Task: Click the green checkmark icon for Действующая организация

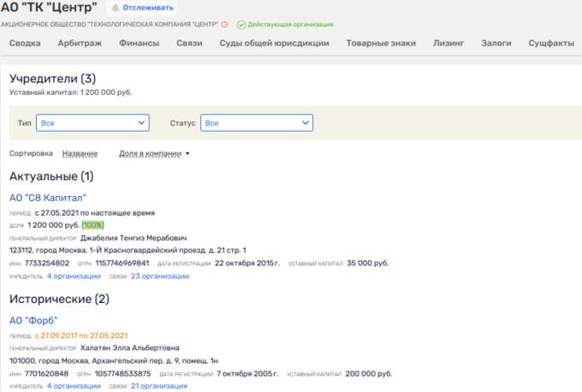Action: 241,25
